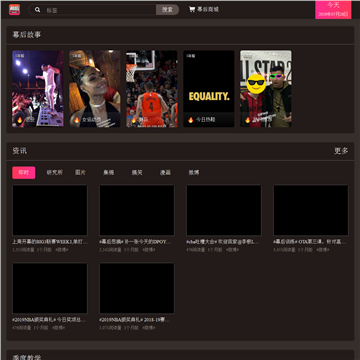Focus the 标签 search input field
Viewport: 360px width, 360px height.
click(x=100, y=10)
